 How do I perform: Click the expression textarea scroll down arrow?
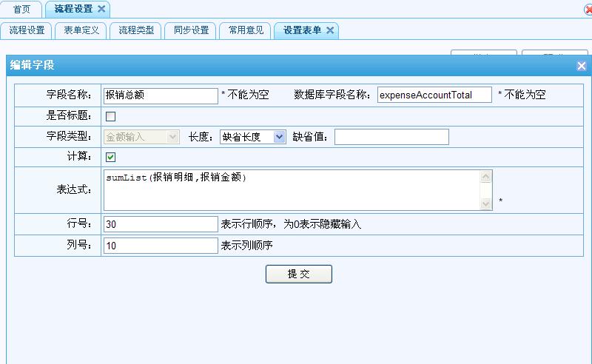tap(486, 204)
